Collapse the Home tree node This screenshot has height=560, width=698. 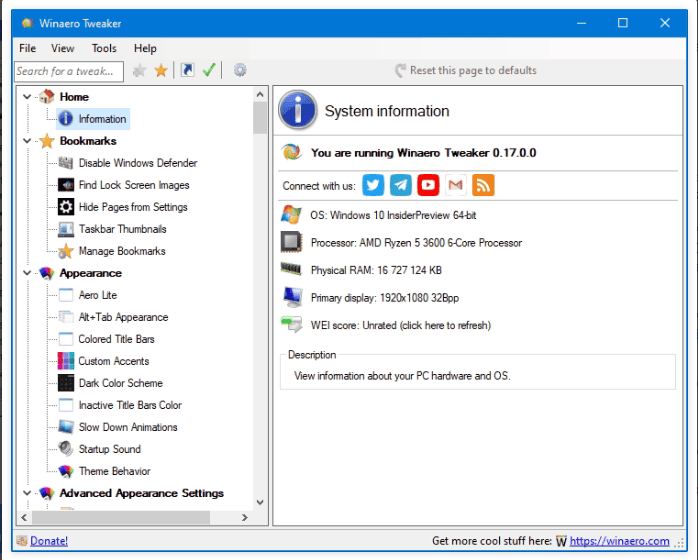pyautogui.click(x=27, y=97)
